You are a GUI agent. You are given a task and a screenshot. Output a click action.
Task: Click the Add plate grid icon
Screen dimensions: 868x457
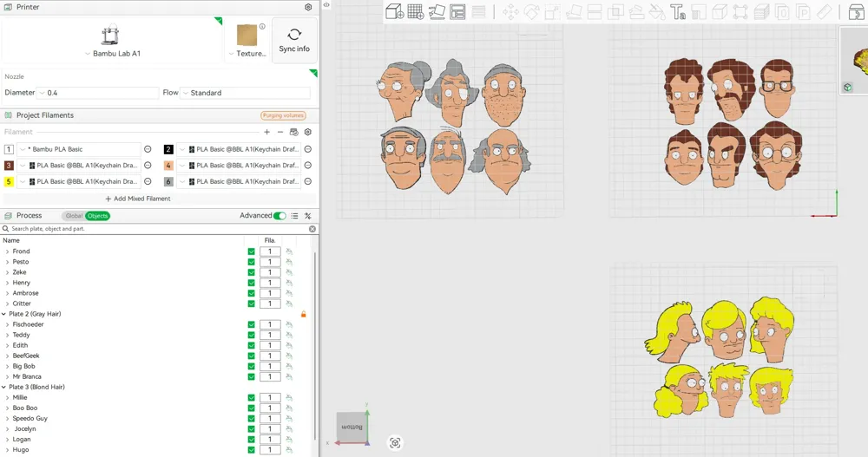pyautogui.click(x=415, y=11)
